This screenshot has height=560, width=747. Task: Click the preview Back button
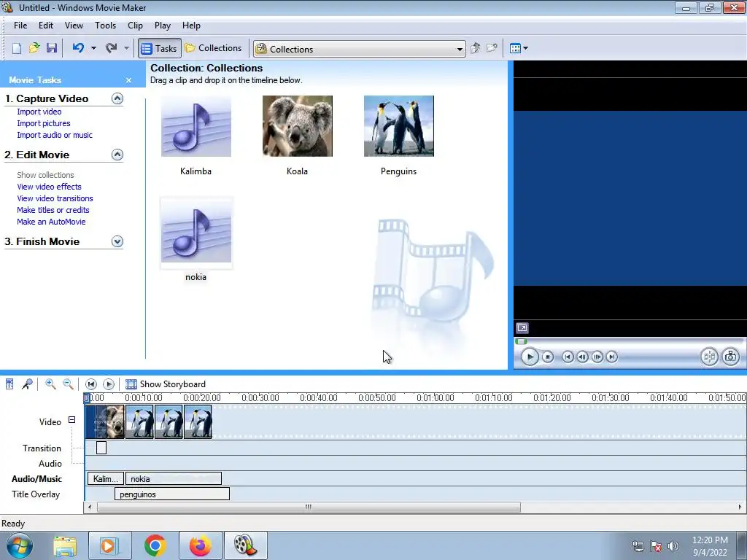coord(568,357)
